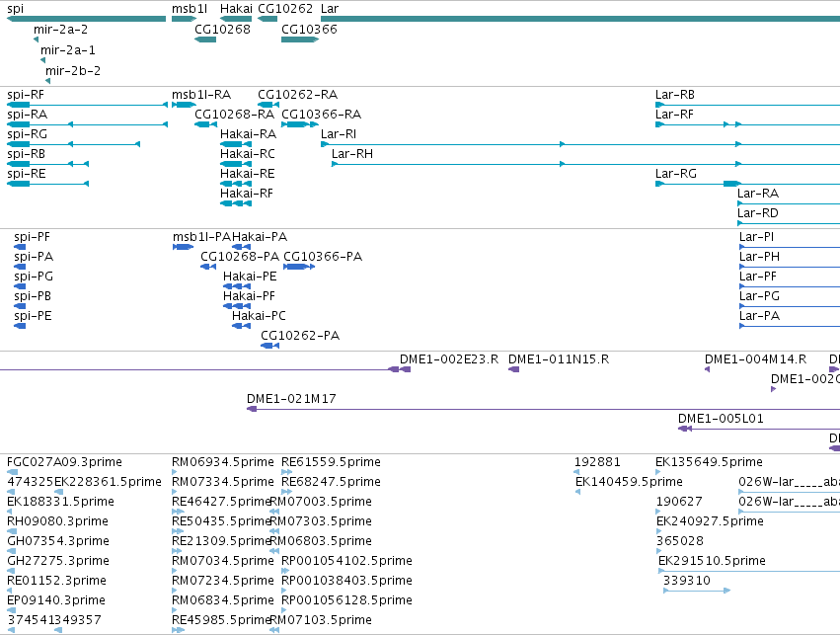Click the spi-PA protein label
The width and height of the screenshot is (840, 635).
(34, 257)
